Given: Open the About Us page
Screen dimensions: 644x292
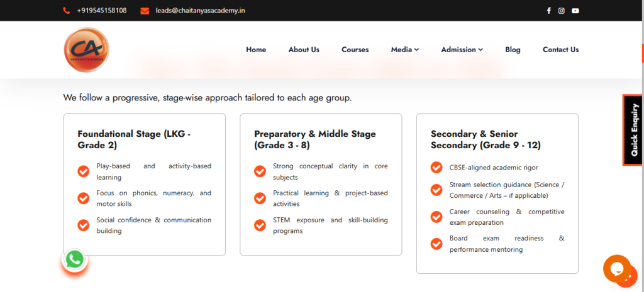Looking at the screenshot, I should coord(304,50).
